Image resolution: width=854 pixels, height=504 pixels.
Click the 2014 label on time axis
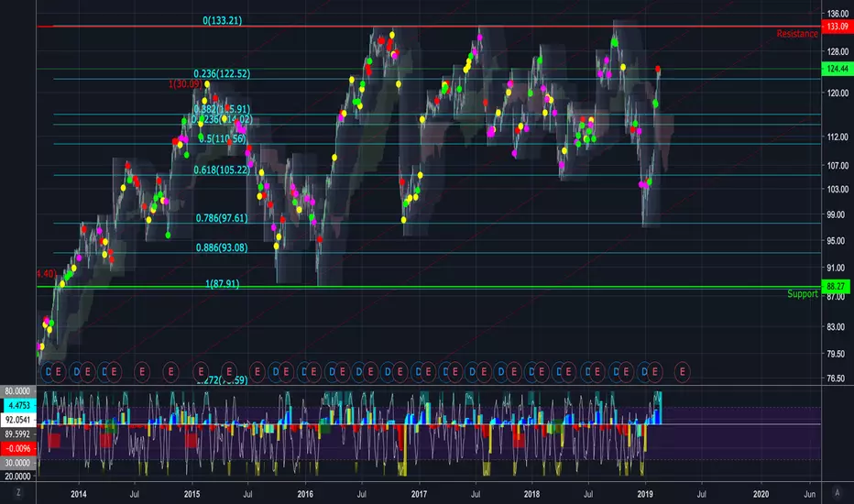(79, 494)
